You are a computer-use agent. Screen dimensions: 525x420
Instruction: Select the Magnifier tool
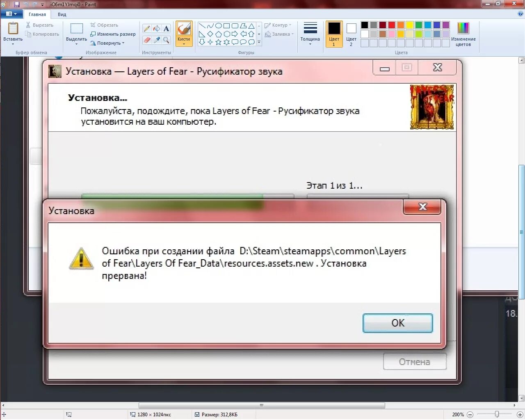click(x=166, y=40)
